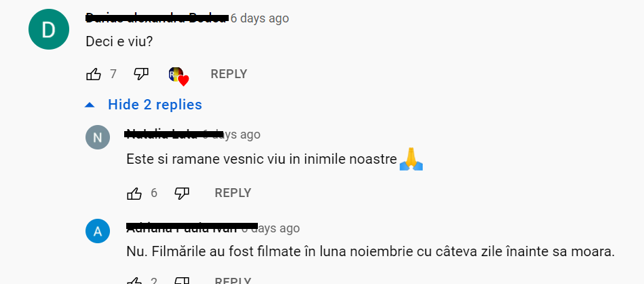Click the blue collapse arrow beside Hide replies
644x284 pixels.
coord(90,105)
